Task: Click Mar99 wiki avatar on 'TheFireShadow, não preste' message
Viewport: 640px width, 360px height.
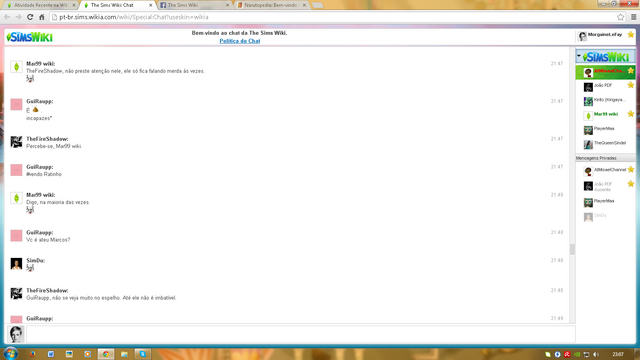Action: coord(16,67)
